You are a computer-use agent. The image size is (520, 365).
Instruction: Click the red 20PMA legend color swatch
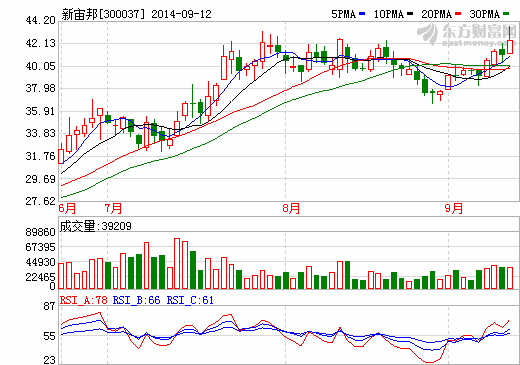458,14
